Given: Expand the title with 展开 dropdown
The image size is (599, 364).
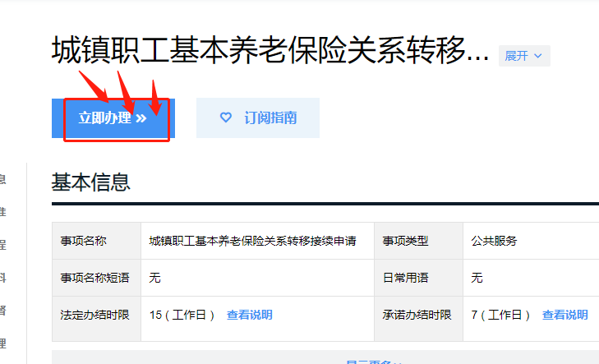Looking at the screenshot, I should click(524, 56).
